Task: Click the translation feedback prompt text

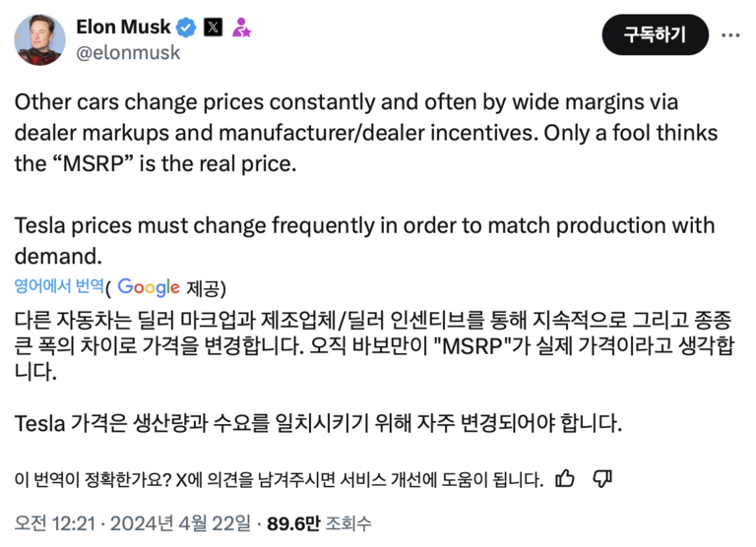Action: tap(279, 479)
